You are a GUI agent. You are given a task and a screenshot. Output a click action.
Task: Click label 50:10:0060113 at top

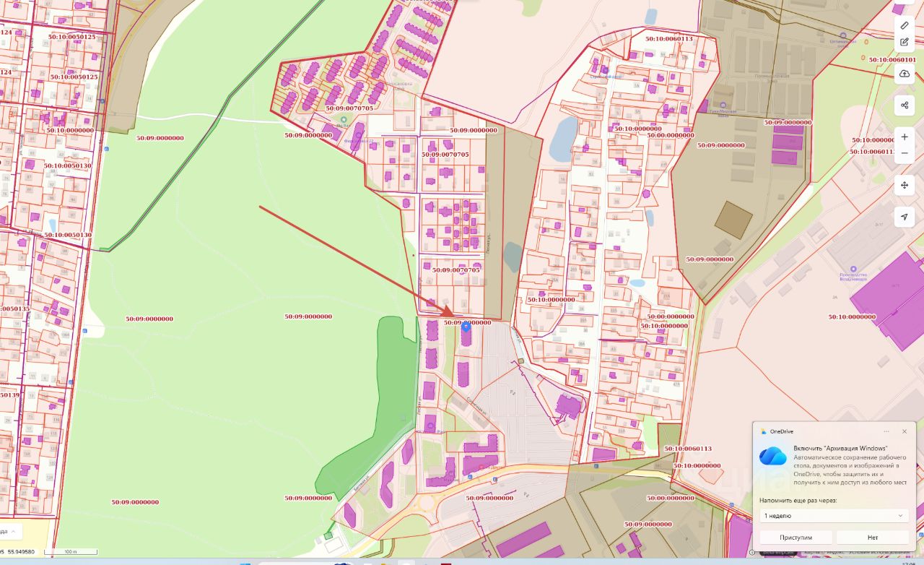(669, 39)
